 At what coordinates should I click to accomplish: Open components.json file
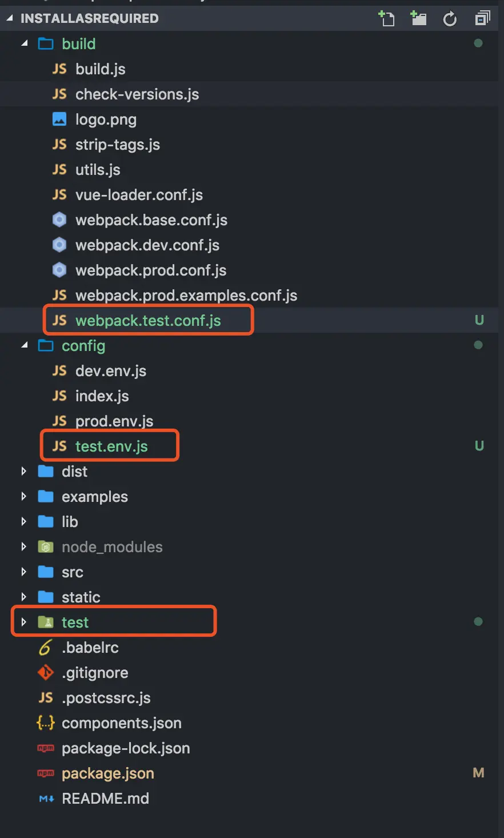click(121, 723)
